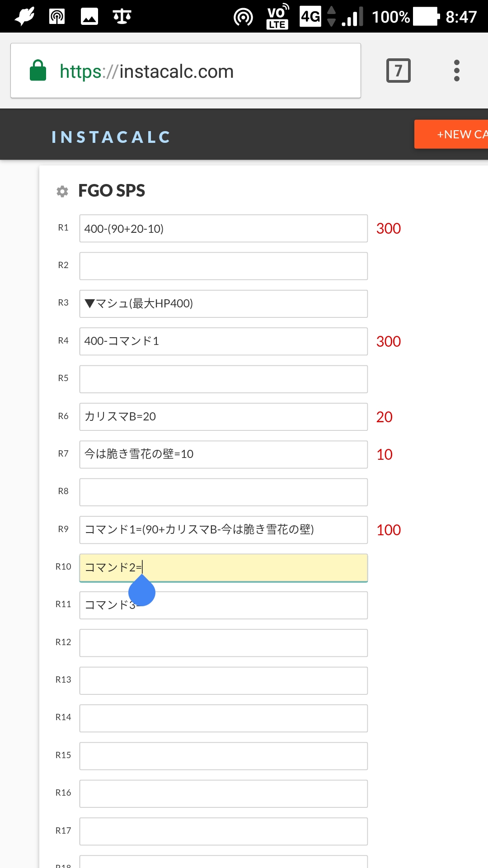488x868 pixels.
Task: Open the FGO SPS settings gear
Action: pos(62,191)
